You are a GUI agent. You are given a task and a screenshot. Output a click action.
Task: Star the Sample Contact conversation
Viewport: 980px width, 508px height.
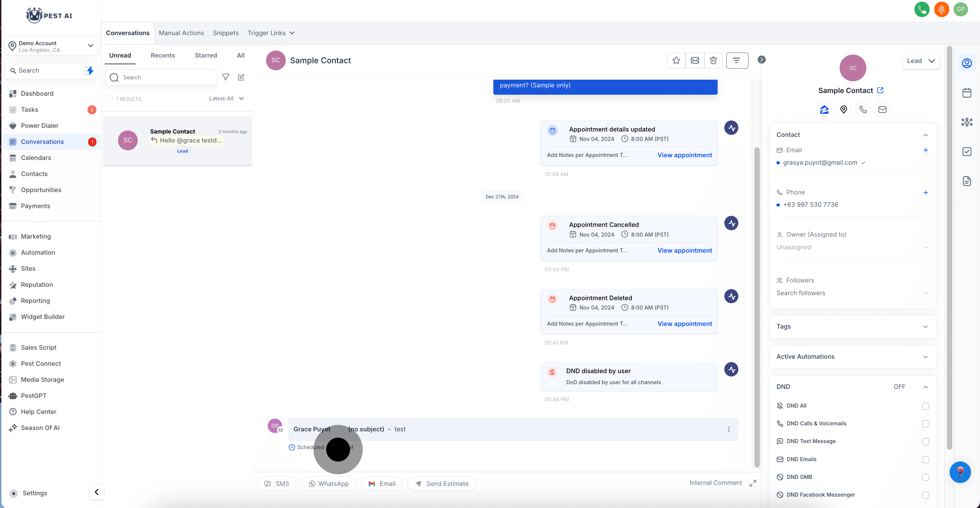coord(676,61)
